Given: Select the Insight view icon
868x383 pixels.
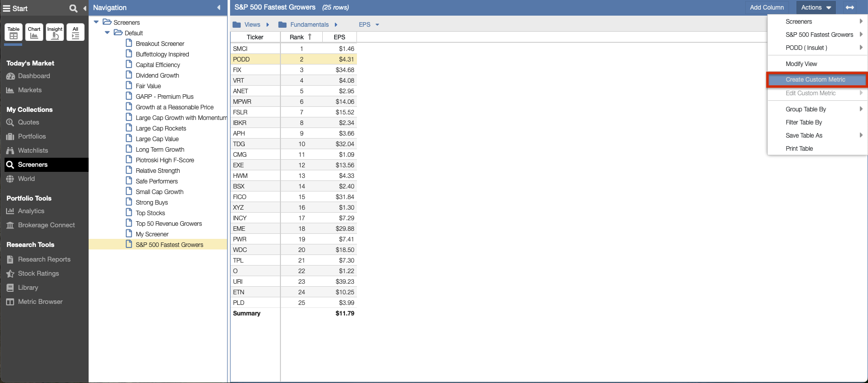Looking at the screenshot, I should coord(55,32).
